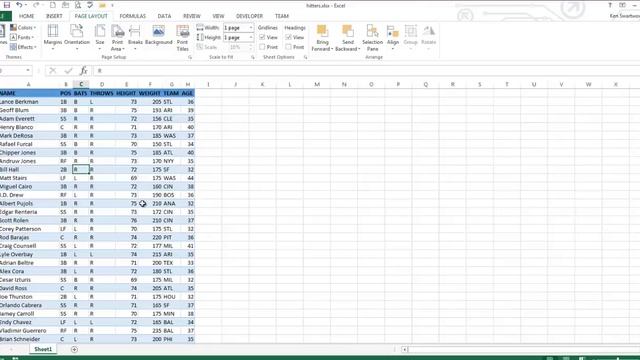The width and height of the screenshot is (640, 360).
Task: Click the formula bar Enter checkmark icon
Action: pos(68,71)
